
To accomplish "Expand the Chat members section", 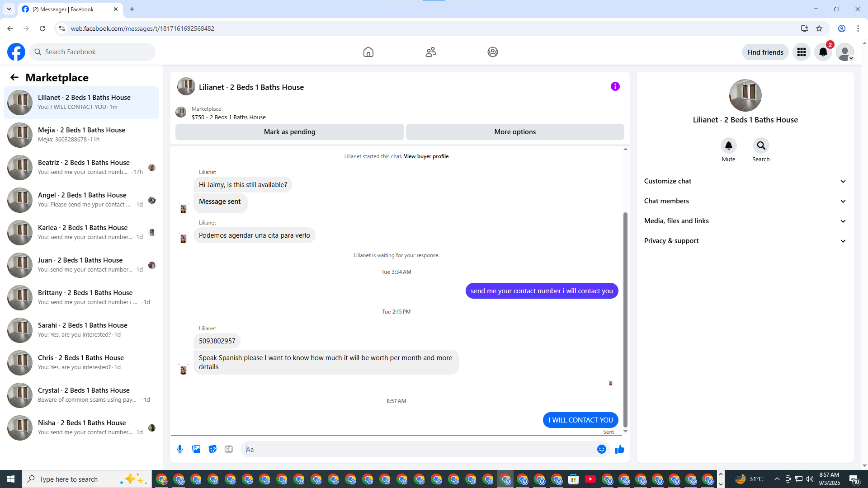I will [x=745, y=201].
